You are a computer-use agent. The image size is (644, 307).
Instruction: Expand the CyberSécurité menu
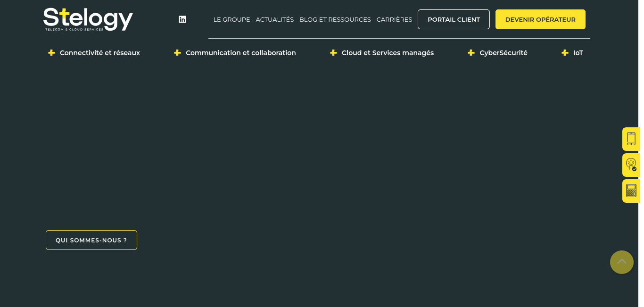click(504, 53)
